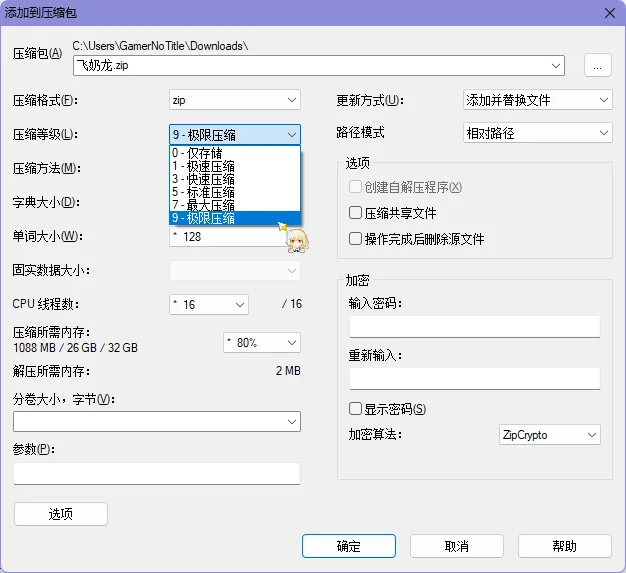626x573 pixels.
Task: Choose "5 - 标准压缩" from the list
Action: click(235, 192)
